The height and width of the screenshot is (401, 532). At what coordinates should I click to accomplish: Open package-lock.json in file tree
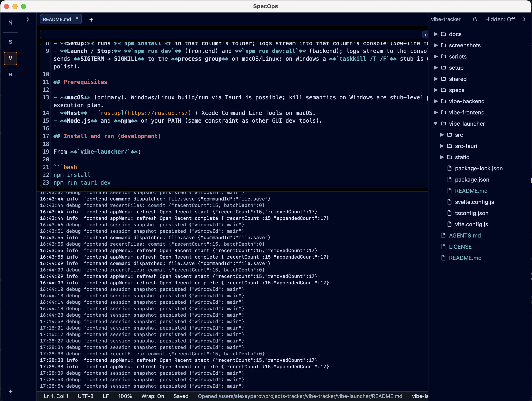(x=479, y=168)
